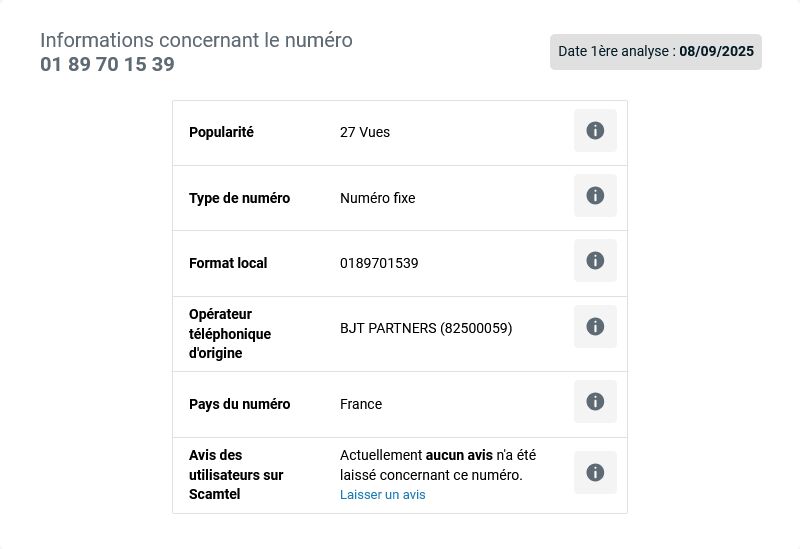Click the '27 Vues' popularity value

tap(364, 132)
